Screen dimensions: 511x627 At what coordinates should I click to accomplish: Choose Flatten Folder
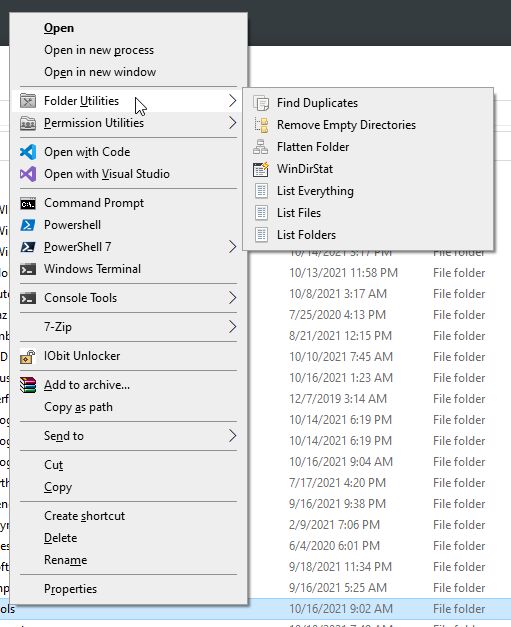(x=313, y=147)
